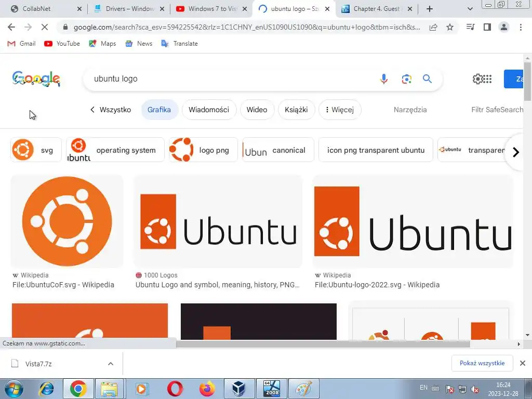Open VirtualBox from the taskbar
Image resolution: width=532 pixels, height=399 pixels.
[239, 389]
